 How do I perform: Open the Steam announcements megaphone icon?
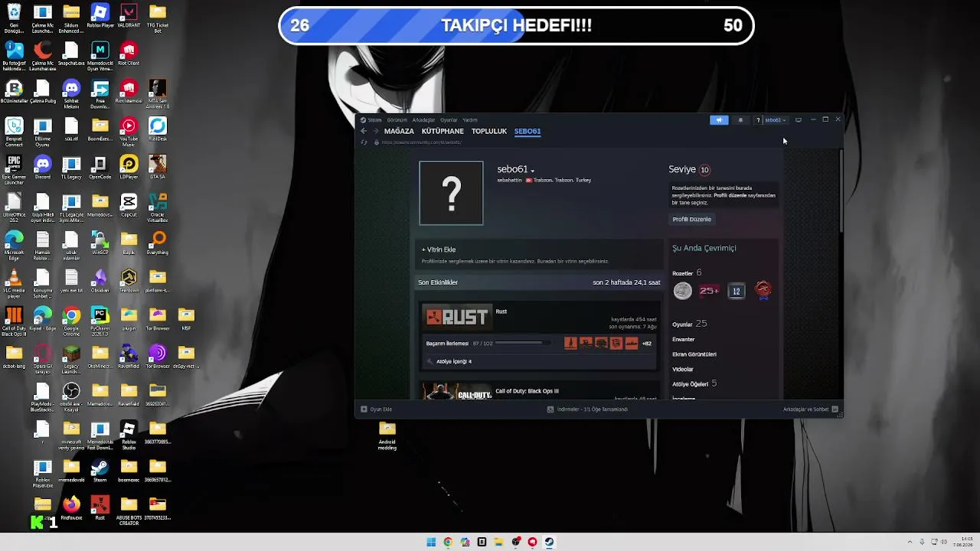tap(719, 120)
